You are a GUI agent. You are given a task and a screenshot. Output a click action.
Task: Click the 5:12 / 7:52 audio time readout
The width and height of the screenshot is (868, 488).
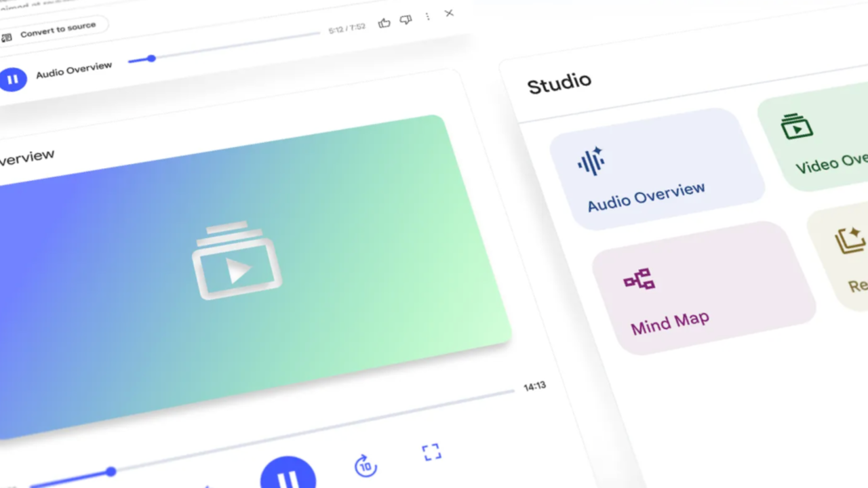pos(347,29)
